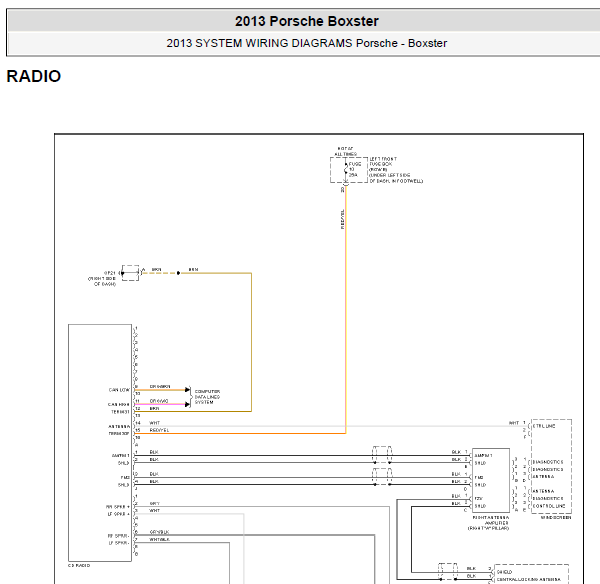Click the 'WINDSCREEN' component label
The image size is (600, 584).
556,517
